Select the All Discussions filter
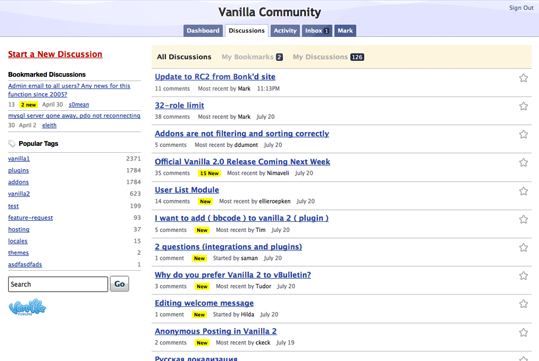The height and width of the screenshot is (361, 539). pyautogui.click(x=184, y=57)
